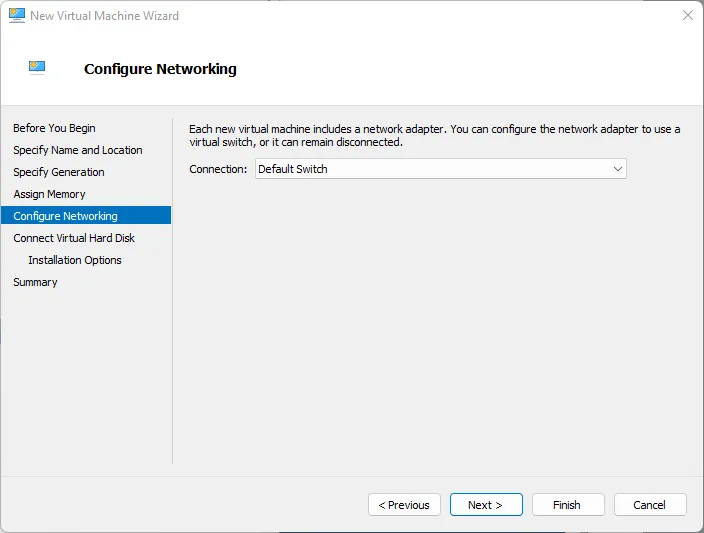The height and width of the screenshot is (533, 704).
Task: Cancel the virtual machine wizard
Action: [649, 505]
